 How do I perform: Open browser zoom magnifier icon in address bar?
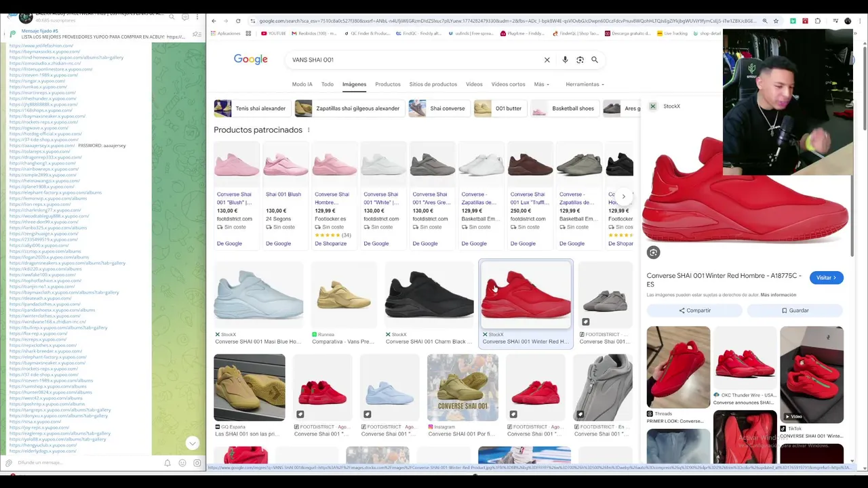(x=765, y=21)
